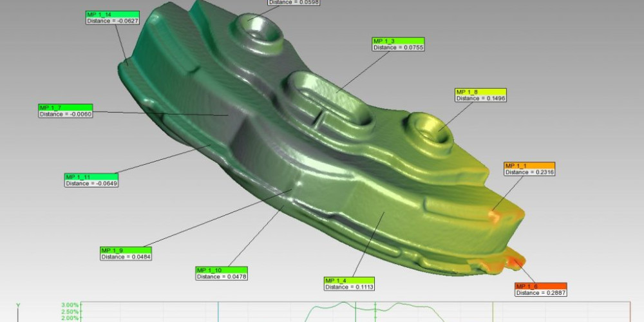Viewport: 644px width, 322px height.
Task: Click the Distance = -0.0060 value
Action: pos(66,114)
